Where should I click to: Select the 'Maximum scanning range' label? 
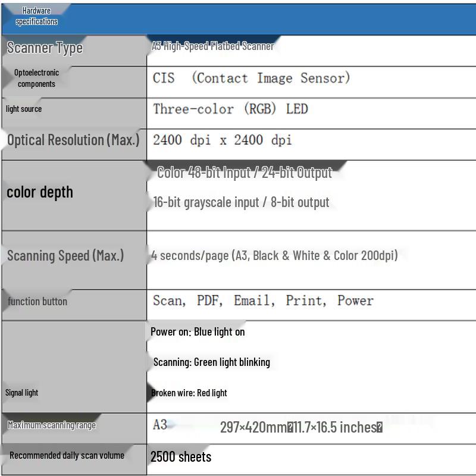click(x=52, y=425)
